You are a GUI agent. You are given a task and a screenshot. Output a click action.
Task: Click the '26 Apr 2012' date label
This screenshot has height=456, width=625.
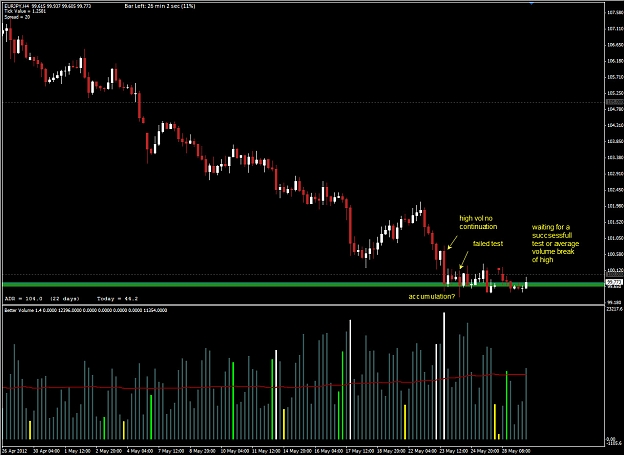click(15, 451)
